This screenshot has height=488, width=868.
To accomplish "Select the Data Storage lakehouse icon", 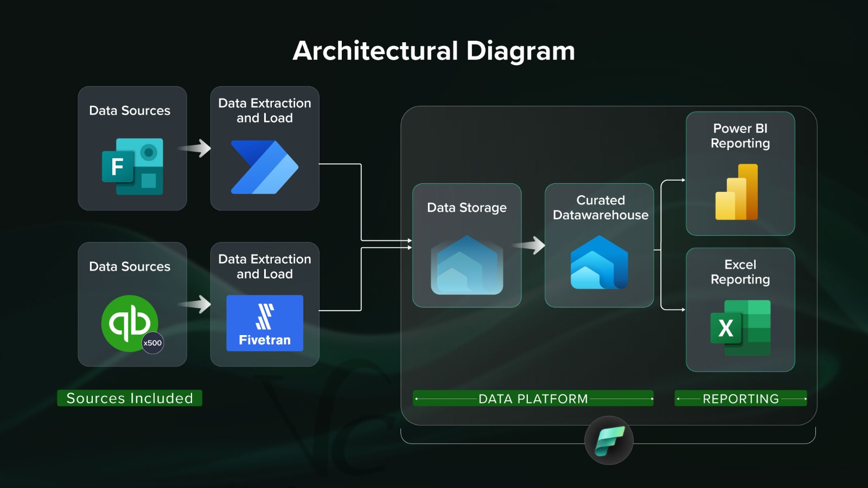I will [x=467, y=265].
